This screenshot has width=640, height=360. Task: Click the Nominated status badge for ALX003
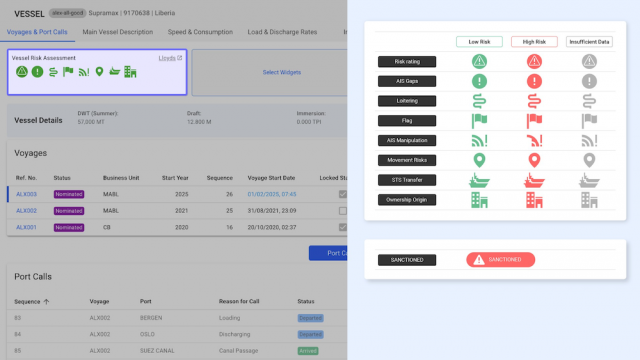point(69,194)
